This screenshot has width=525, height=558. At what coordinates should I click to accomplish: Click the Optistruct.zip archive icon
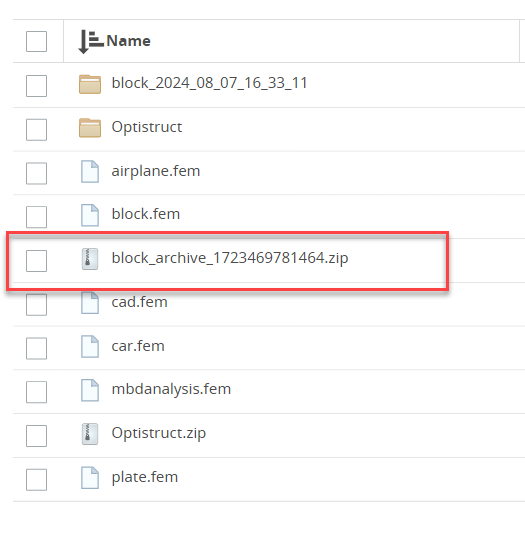(90, 434)
